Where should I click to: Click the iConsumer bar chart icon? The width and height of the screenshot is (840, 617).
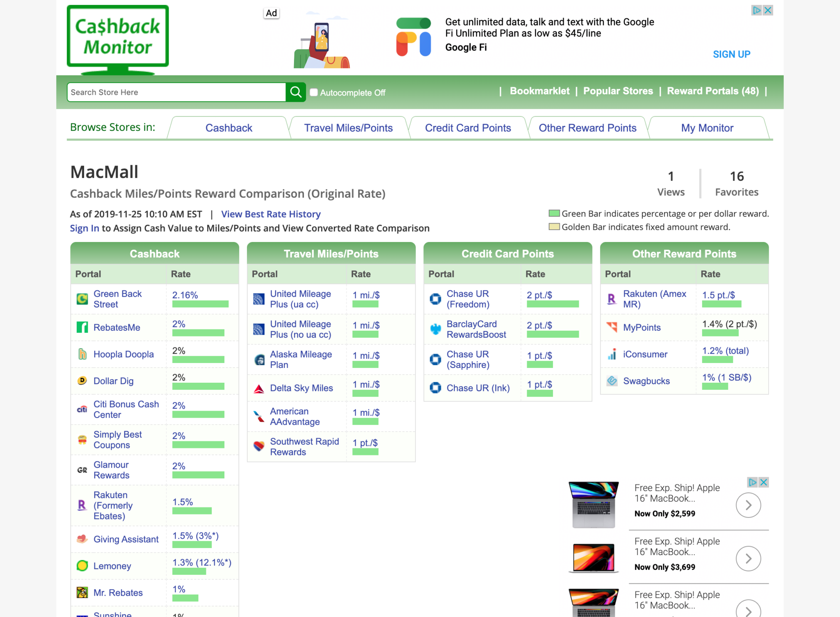tap(612, 354)
